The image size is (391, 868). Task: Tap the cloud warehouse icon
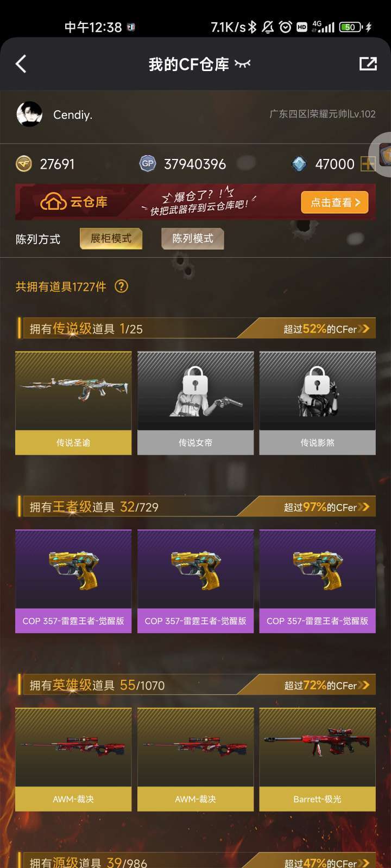(53, 202)
